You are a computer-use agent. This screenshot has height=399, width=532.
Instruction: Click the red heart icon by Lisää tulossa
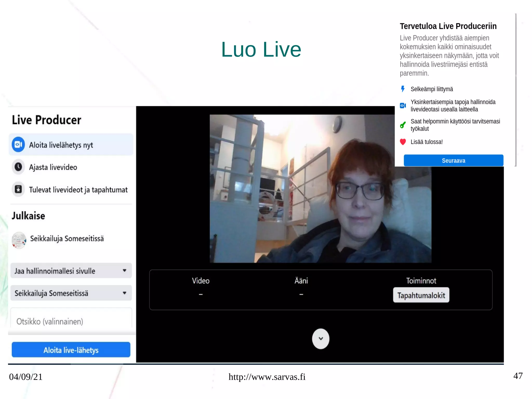(x=403, y=142)
